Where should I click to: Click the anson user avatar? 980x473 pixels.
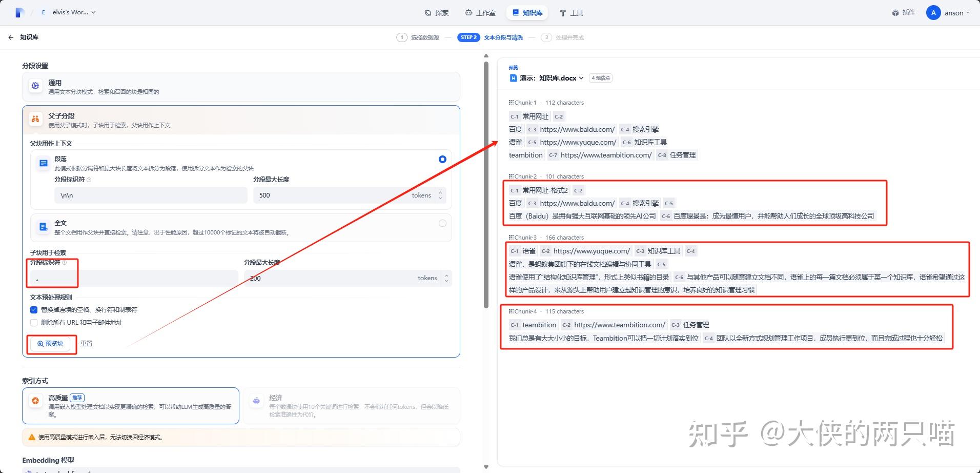click(933, 13)
